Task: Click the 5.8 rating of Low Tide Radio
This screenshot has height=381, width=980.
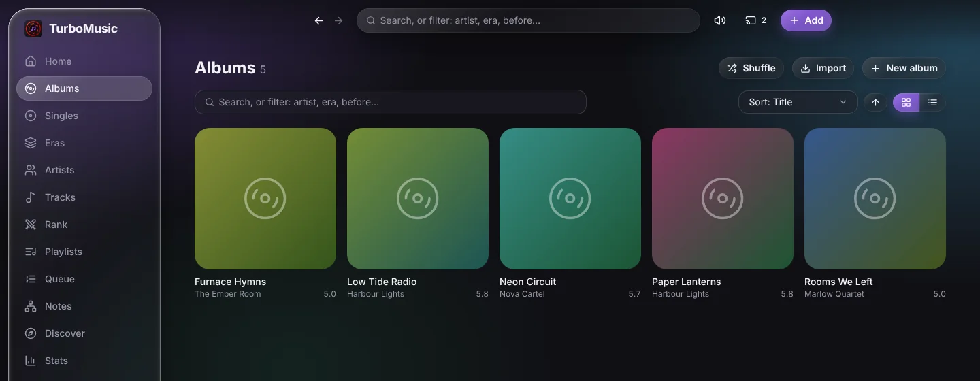Action: pos(482,294)
